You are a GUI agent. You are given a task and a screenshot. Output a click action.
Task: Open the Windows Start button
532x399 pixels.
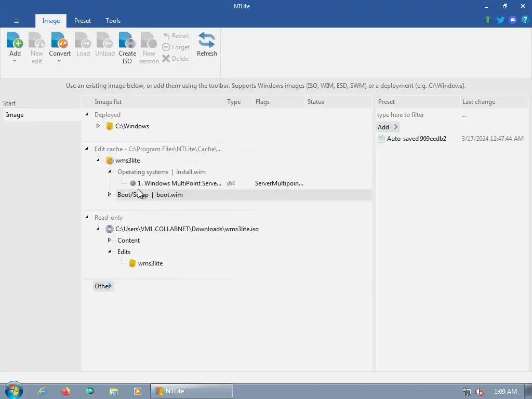(14, 391)
